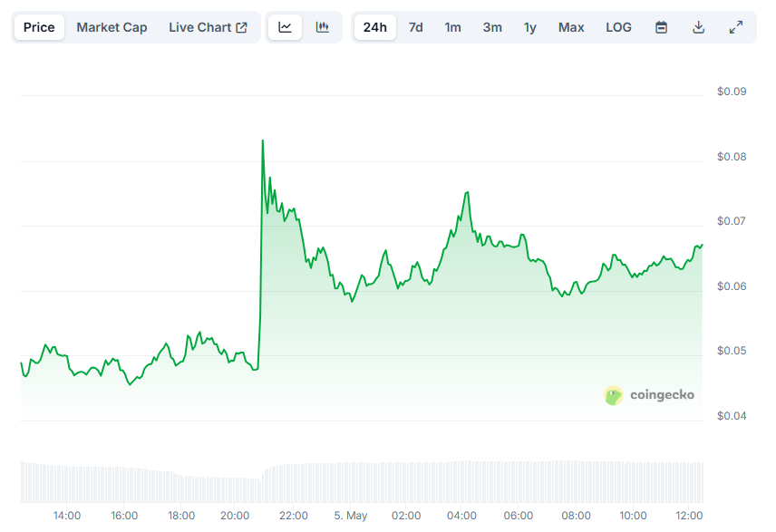
Task: Choose the 1m time range
Action: 453,27
